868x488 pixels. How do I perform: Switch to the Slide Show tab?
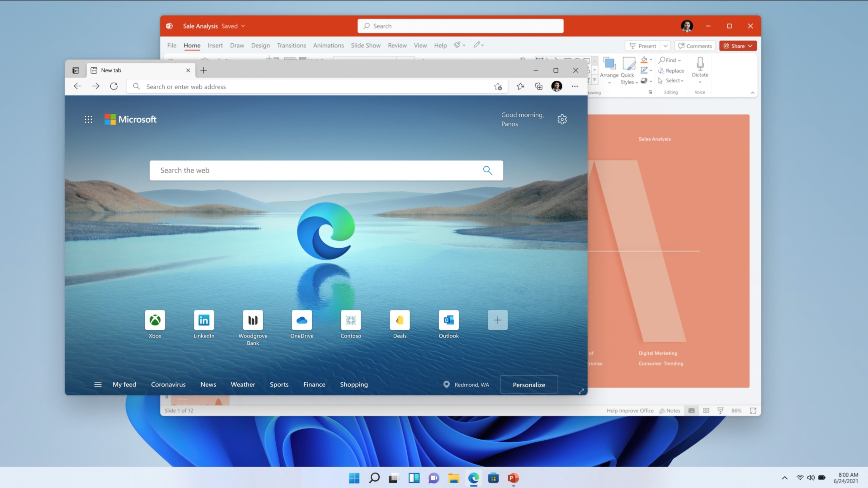366,45
